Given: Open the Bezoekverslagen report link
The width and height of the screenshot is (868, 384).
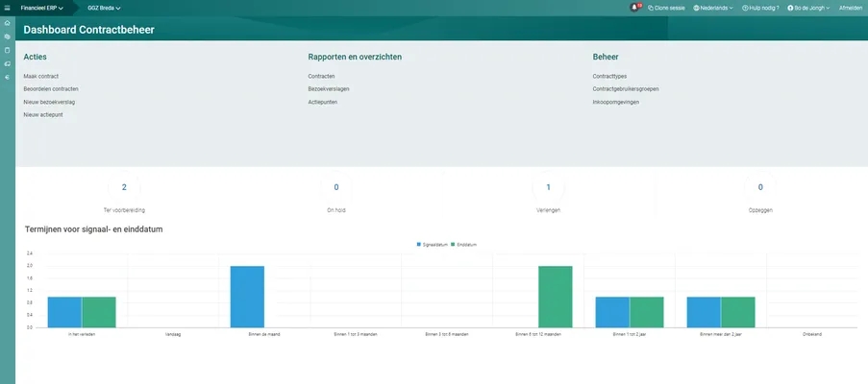Looking at the screenshot, I should [x=328, y=88].
